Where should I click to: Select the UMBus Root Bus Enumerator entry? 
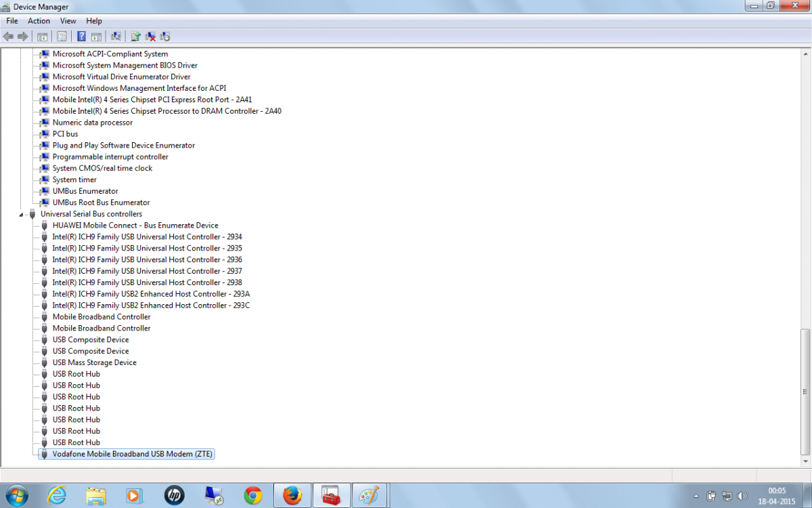pos(101,203)
